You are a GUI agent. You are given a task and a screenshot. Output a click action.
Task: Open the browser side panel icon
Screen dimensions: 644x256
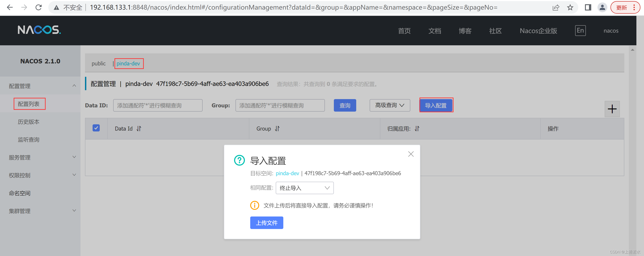(x=588, y=8)
